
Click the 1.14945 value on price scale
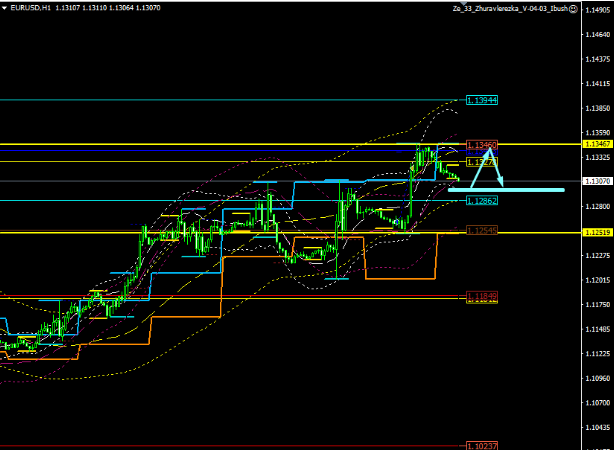[596, 10]
